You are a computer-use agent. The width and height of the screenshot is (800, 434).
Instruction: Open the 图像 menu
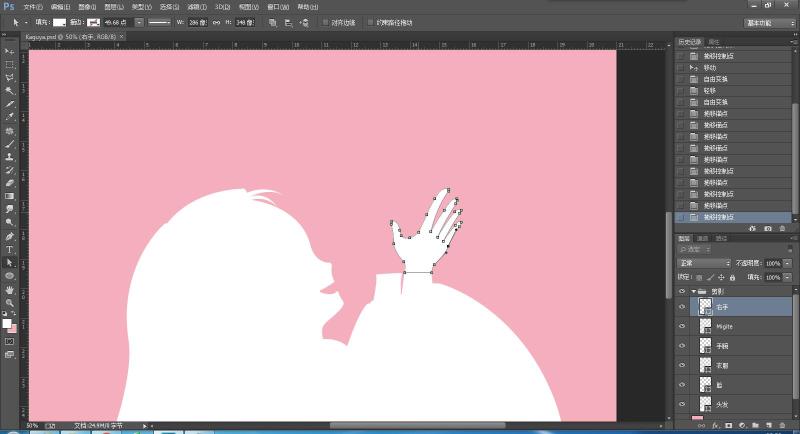87,7
